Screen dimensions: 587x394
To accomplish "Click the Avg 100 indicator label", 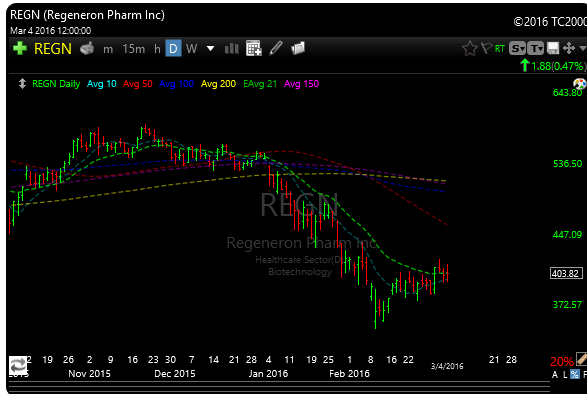I will pyautogui.click(x=176, y=84).
